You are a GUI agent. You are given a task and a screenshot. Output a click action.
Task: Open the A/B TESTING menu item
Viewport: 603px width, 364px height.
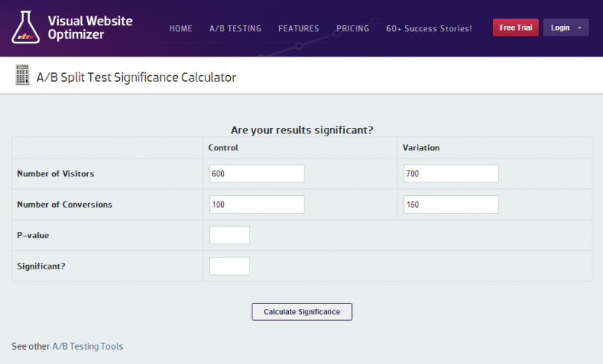pos(235,28)
